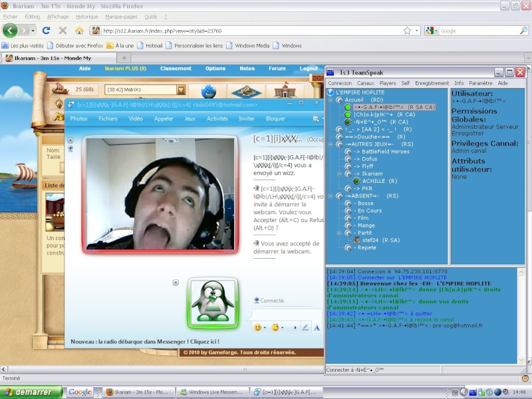Image resolution: width=532 pixels, height=399 pixels.
Task: Open Firefox Historique menu
Action: [x=86, y=17]
